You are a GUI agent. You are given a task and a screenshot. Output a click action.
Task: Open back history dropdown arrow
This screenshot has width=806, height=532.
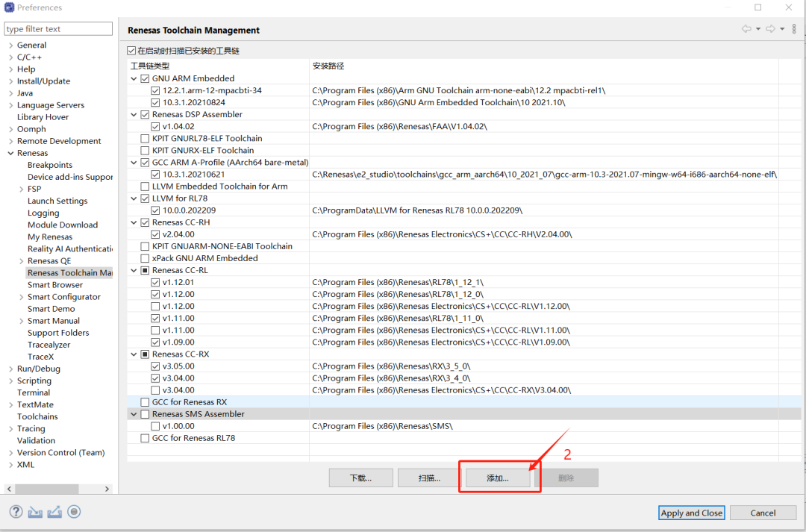(758, 29)
